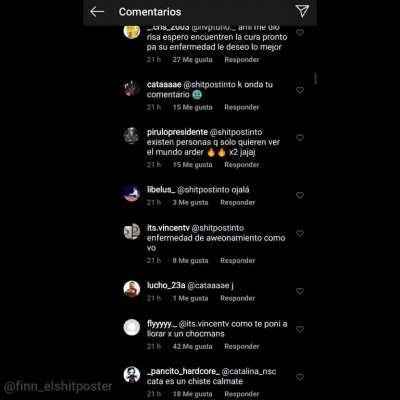Reply to libelus_ comment
400x400 pixels.
pyautogui.click(x=237, y=203)
